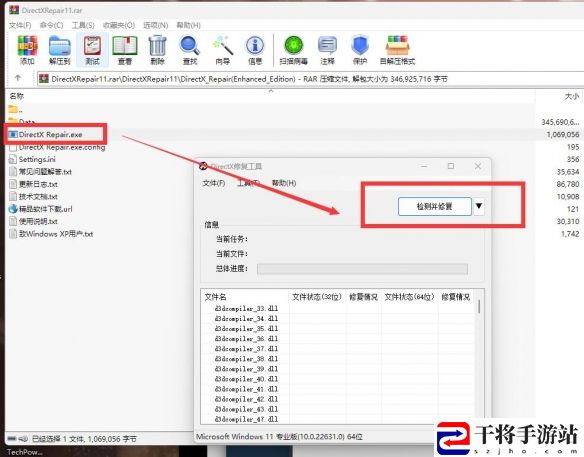Select d3dcompiler_40.dll row
584x457 pixels.
(x=246, y=379)
